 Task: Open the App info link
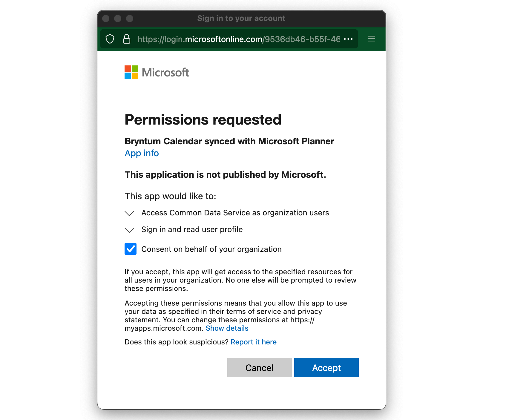click(x=142, y=153)
